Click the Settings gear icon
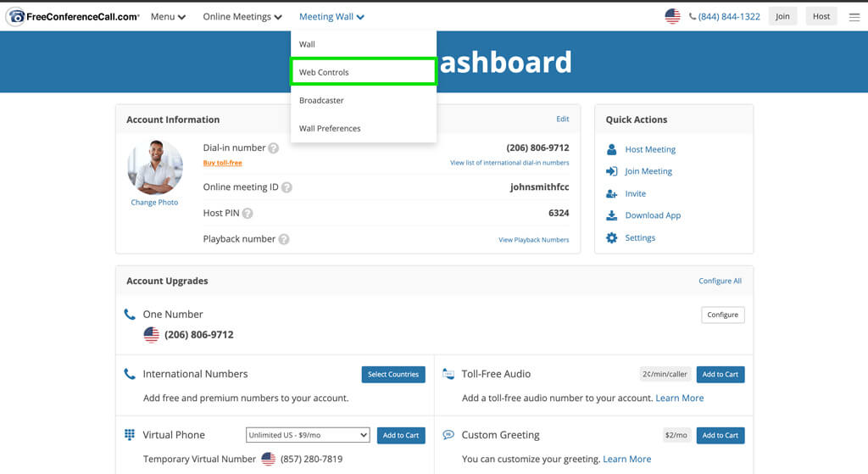This screenshot has width=868, height=474. pyautogui.click(x=611, y=238)
